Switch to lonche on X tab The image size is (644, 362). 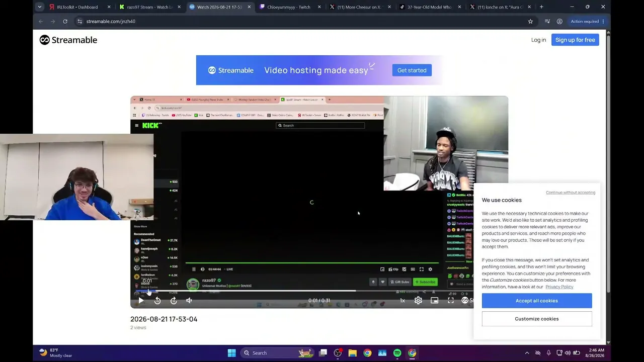click(499, 7)
